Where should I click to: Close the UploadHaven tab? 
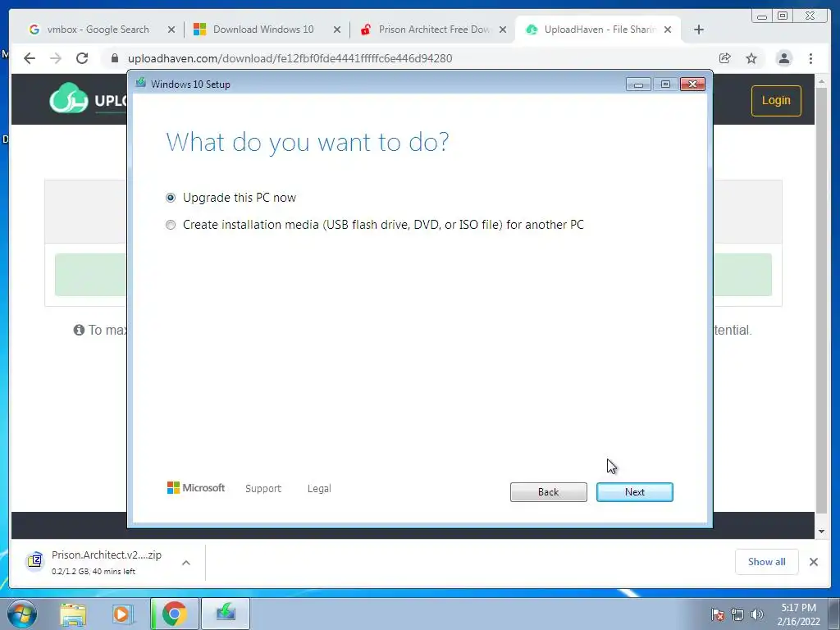tap(668, 30)
